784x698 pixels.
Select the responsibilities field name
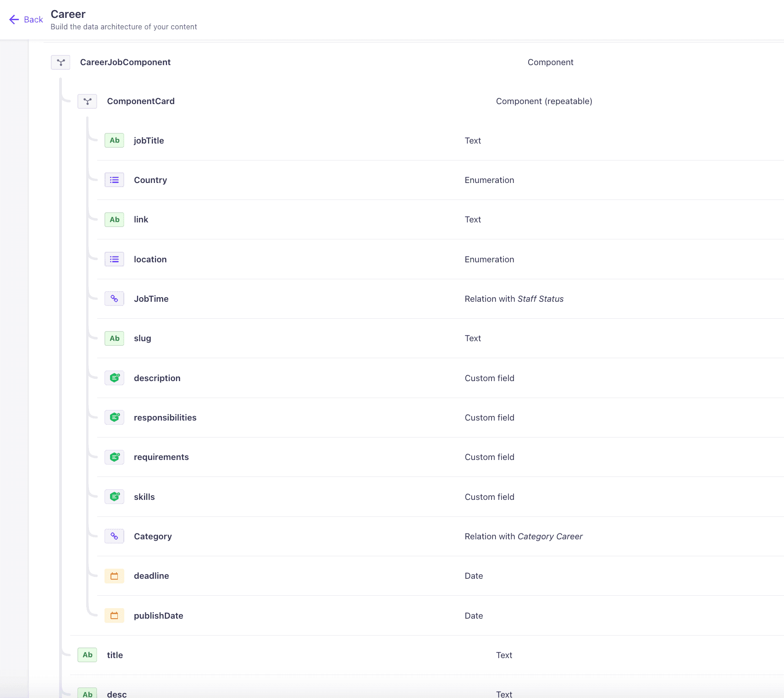click(x=165, y=418)
